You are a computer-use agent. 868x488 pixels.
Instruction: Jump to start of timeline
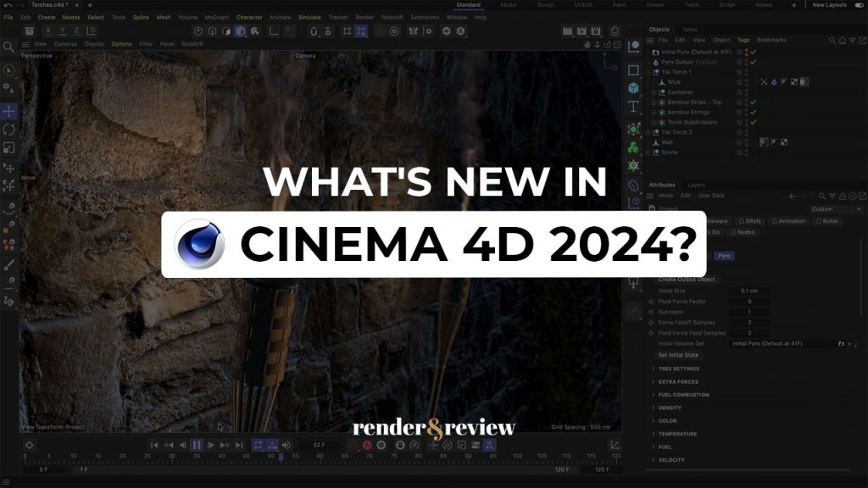pos(154,445)
